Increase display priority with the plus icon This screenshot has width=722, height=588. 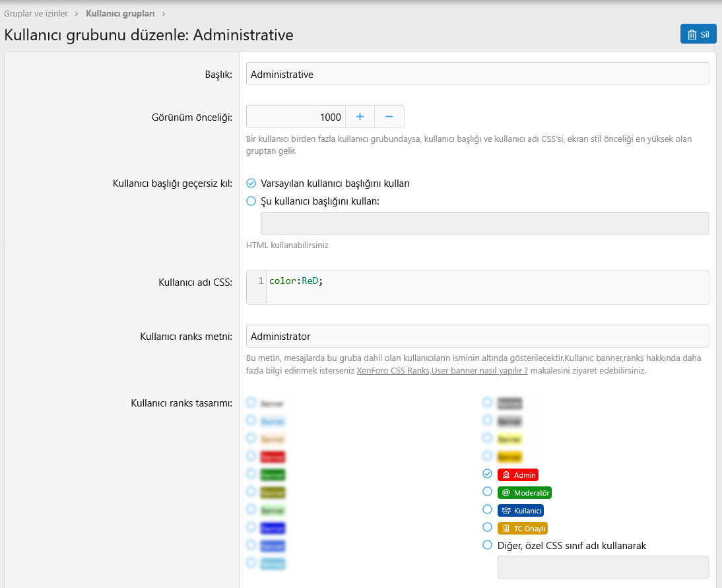360,117
